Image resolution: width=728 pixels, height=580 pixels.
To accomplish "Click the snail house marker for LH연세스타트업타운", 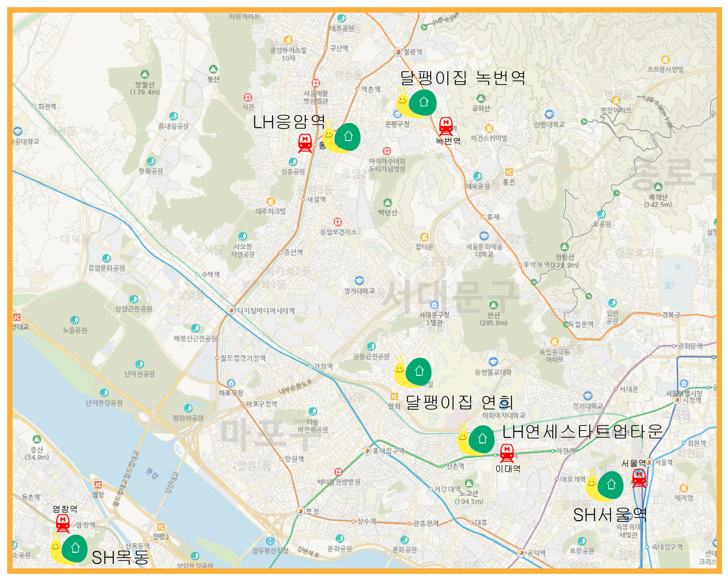I will pyautogui.click(x=475, y=439).
